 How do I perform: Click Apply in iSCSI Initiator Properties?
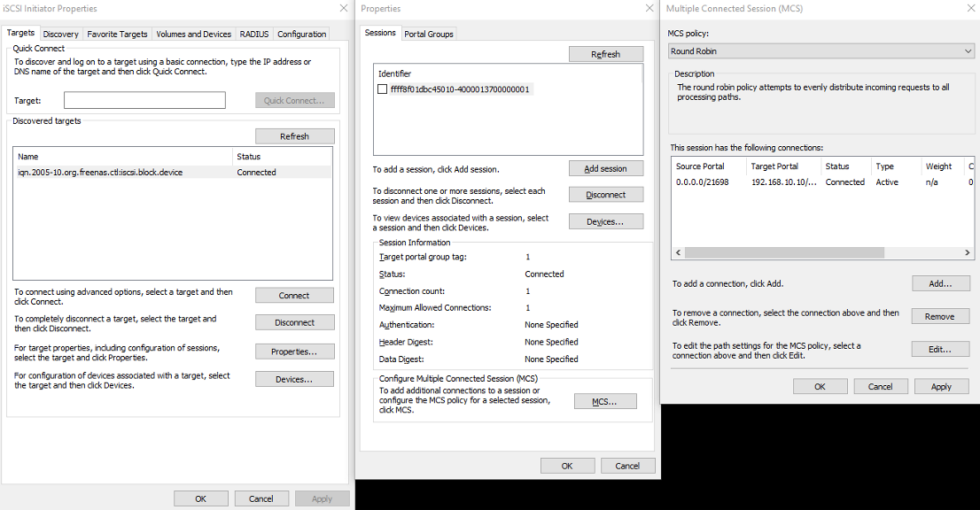[322, 498]
